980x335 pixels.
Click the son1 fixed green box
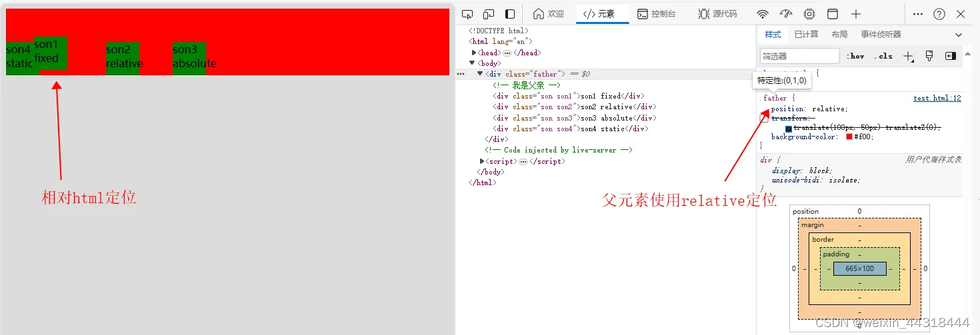tap(50, 53)
